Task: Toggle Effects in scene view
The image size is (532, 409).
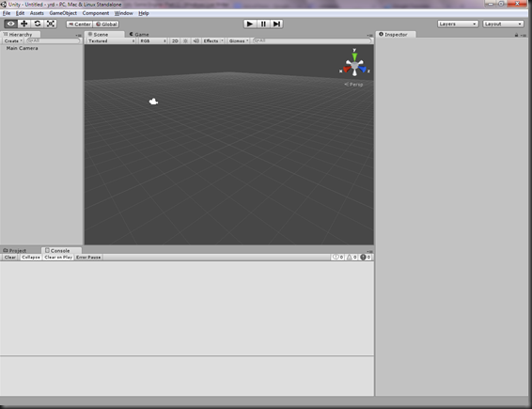Action: coord(211,40)
